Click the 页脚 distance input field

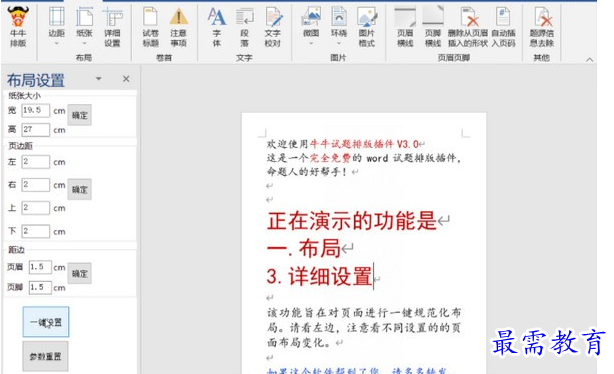[x=40, y=287]
